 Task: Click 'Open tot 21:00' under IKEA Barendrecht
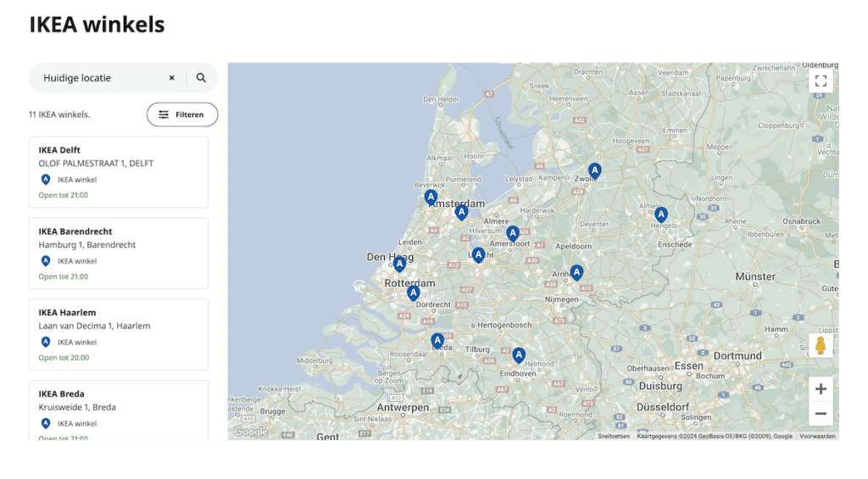click(x=63, y=276)
